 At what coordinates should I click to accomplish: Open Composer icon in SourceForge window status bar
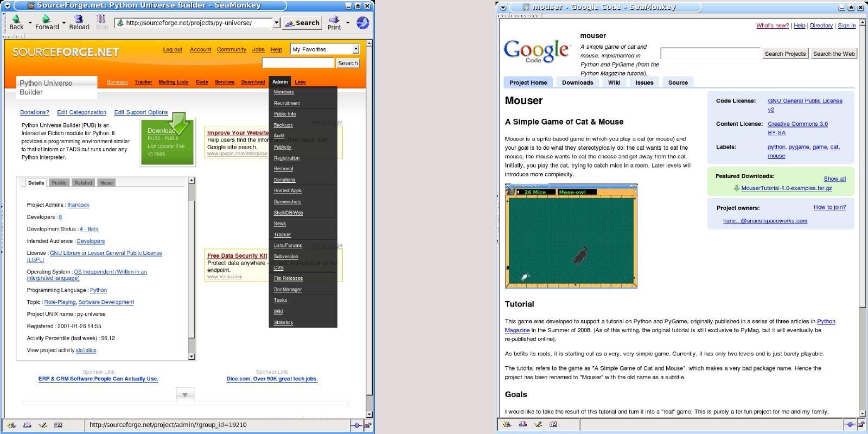pyautogui.click(x=43, y=425)
